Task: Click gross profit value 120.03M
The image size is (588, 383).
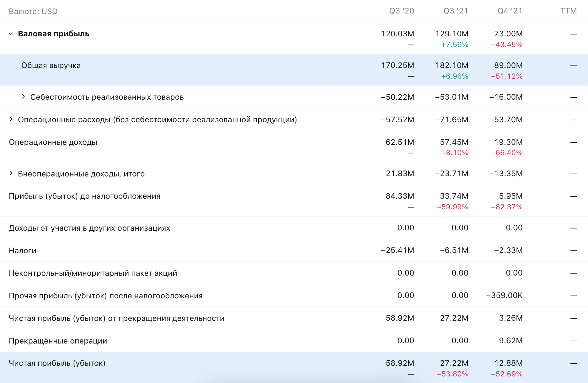Action: [x=398, y=34]
